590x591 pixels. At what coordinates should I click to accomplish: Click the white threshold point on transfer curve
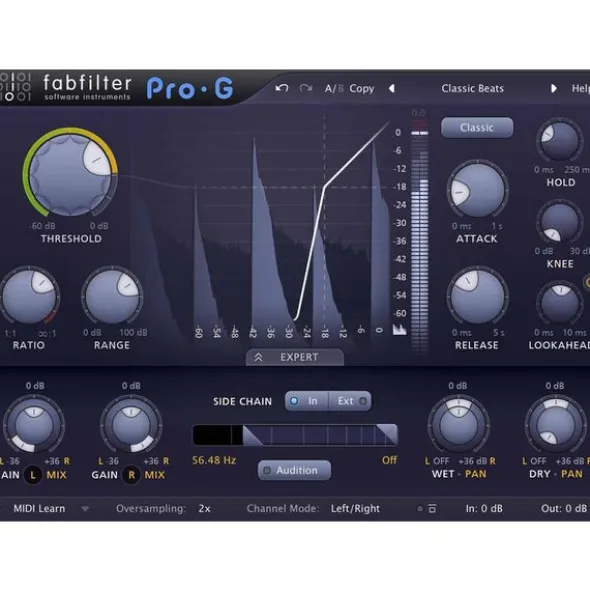tap(325, 186)
